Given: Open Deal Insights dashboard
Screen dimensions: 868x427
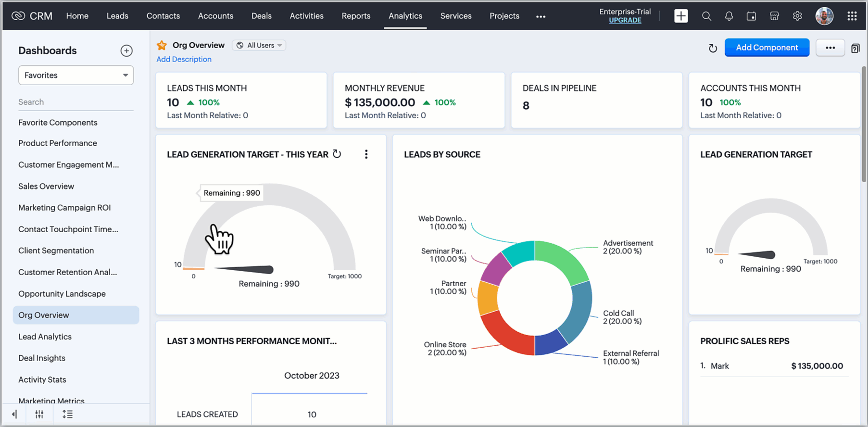Looking at the screenshot, I should point(42,358).
